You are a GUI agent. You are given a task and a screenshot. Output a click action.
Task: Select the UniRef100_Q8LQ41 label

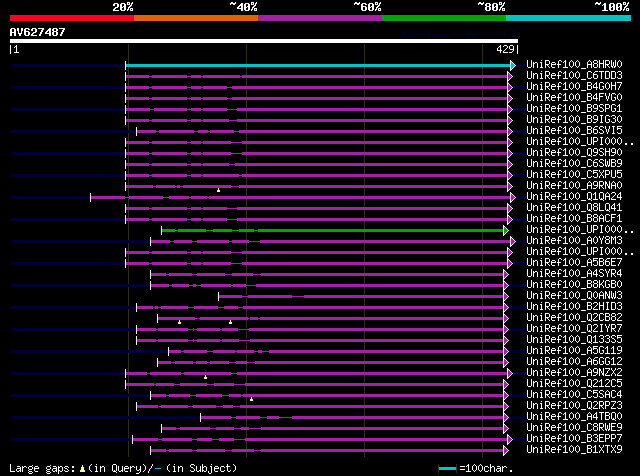coord(574,208)
